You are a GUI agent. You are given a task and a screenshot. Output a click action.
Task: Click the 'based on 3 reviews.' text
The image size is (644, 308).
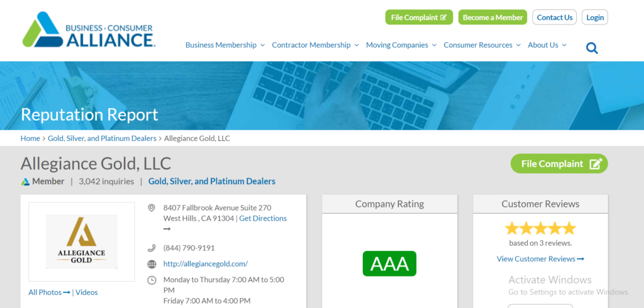click(x=540, y=243)
